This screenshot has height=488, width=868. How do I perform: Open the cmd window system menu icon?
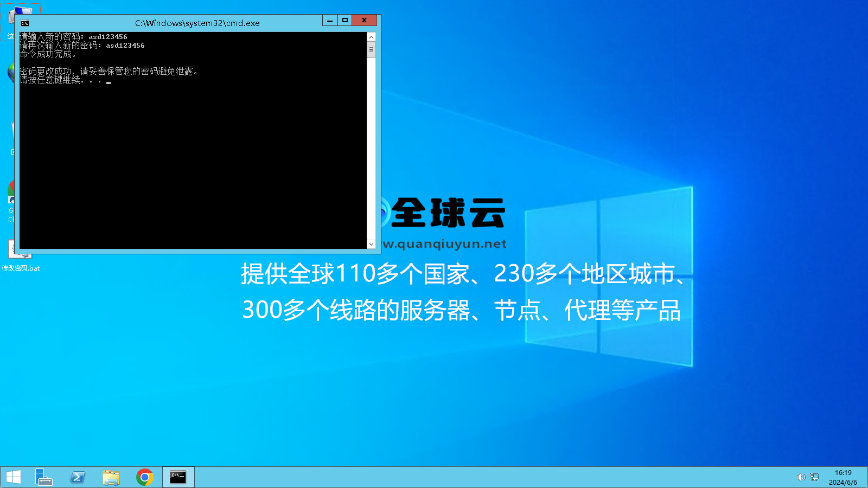[x=25, y=23]
